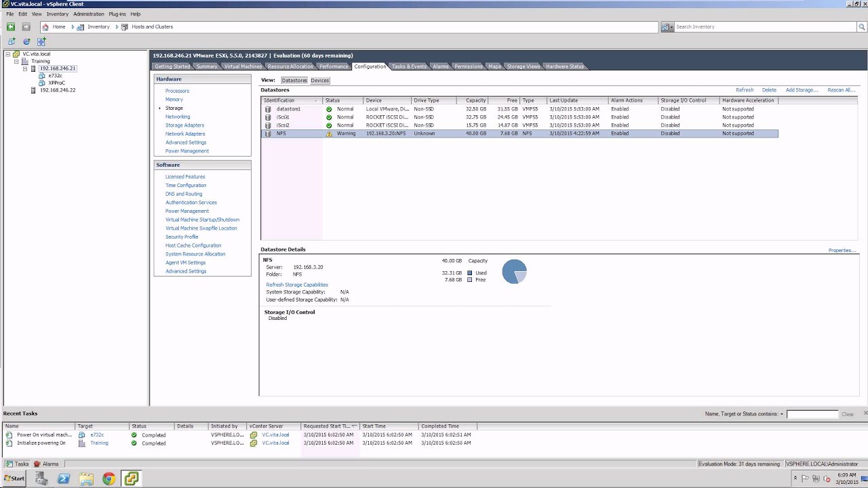Collapse the VC.vita.local tree node
The height and width of the screenshot is (488, 868).
pos(7,54)
